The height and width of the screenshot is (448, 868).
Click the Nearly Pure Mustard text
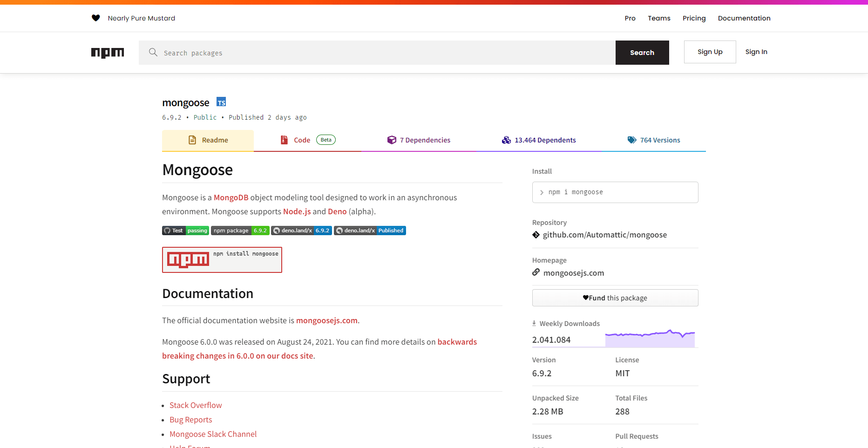142,18
